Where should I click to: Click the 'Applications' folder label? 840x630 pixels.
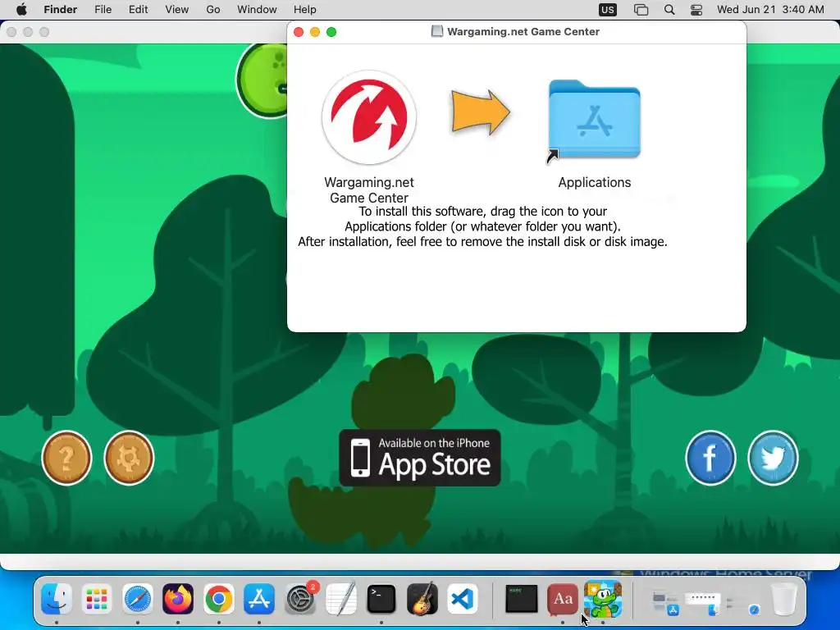coord(595,182)
